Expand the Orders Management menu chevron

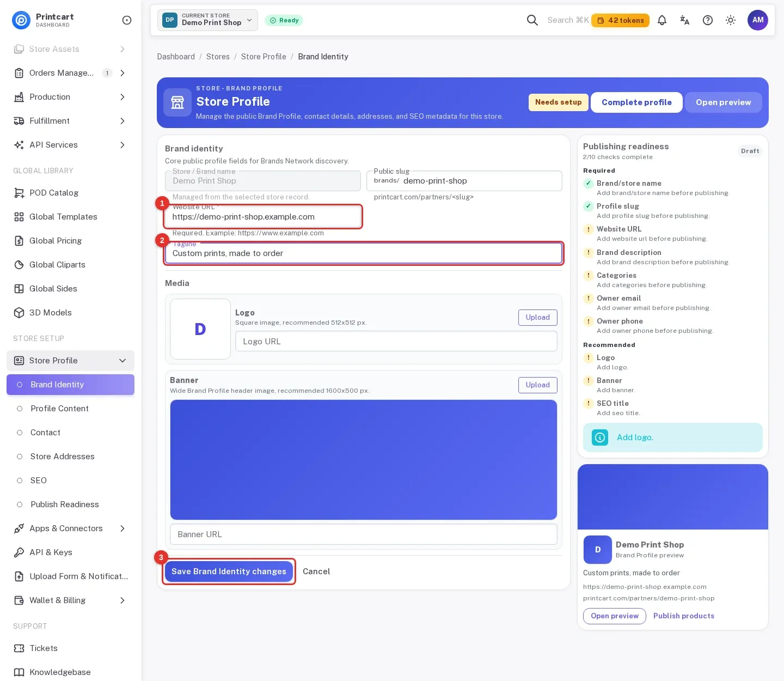coord(122,73)
